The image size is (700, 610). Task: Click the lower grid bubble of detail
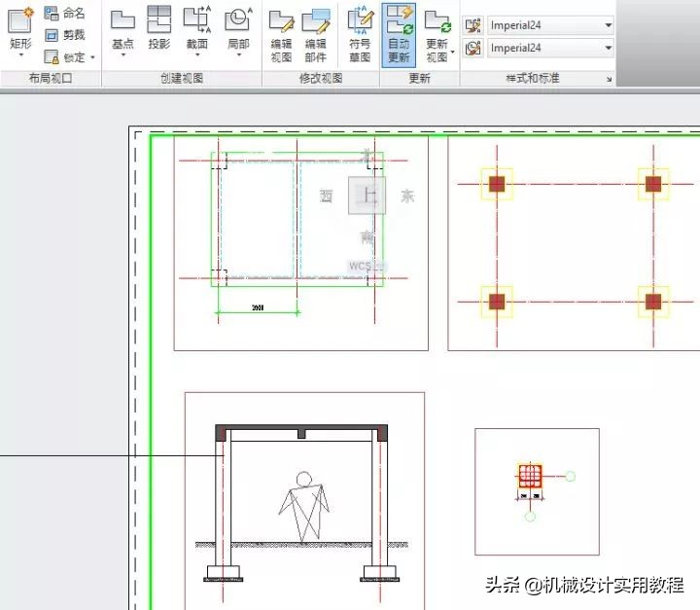point(530,517)
